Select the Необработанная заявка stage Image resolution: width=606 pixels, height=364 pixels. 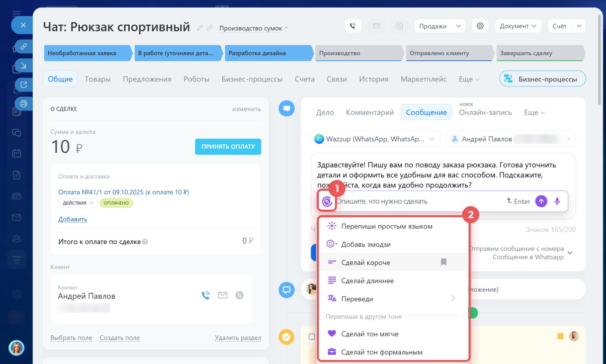[x=88, y=53]
